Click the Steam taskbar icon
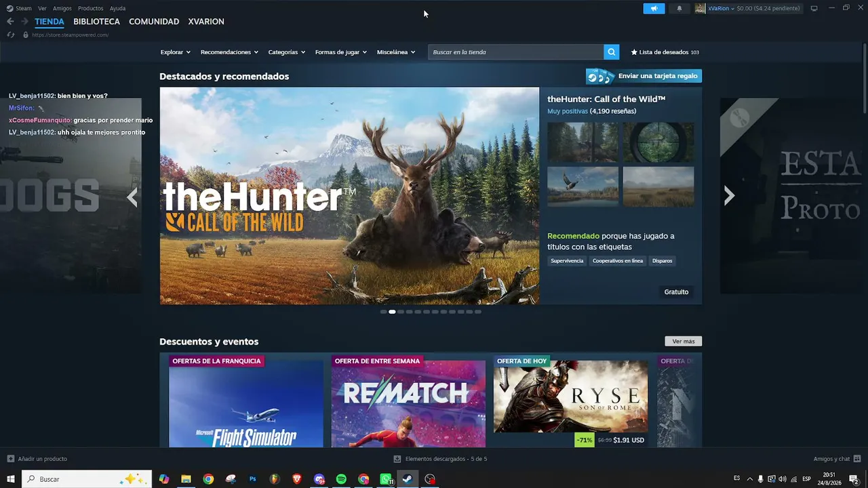The width and height of the screenshot is (868, 488). pyautogui.click(x=408, y=479)
